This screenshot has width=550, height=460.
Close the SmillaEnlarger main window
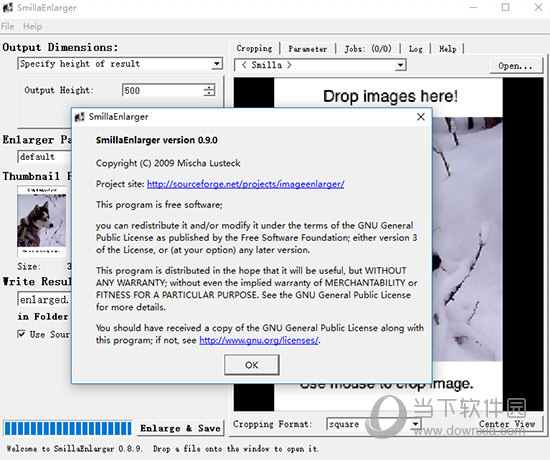pos(538,7)
